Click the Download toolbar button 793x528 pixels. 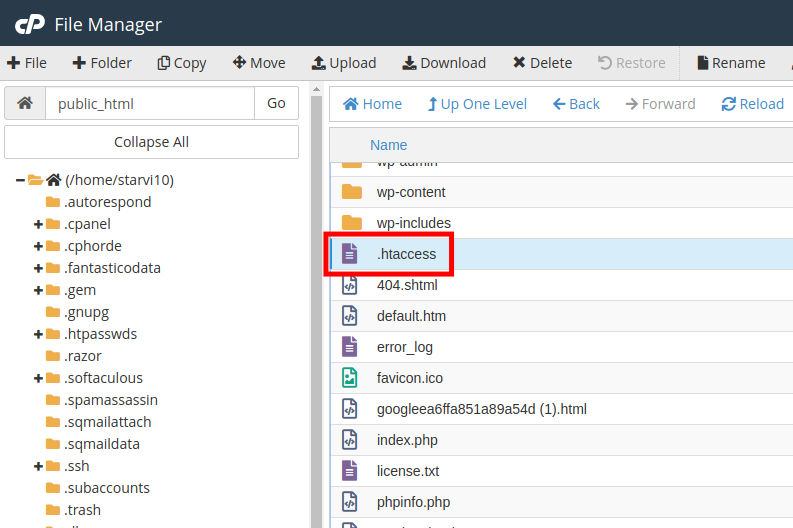(444, 63)
